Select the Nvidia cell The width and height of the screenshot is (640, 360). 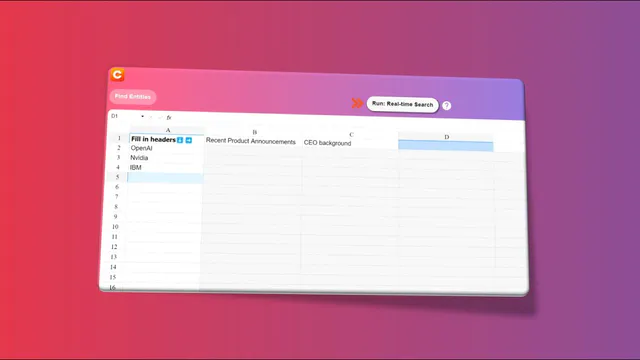pyautogui.click(x=166, y=158)
